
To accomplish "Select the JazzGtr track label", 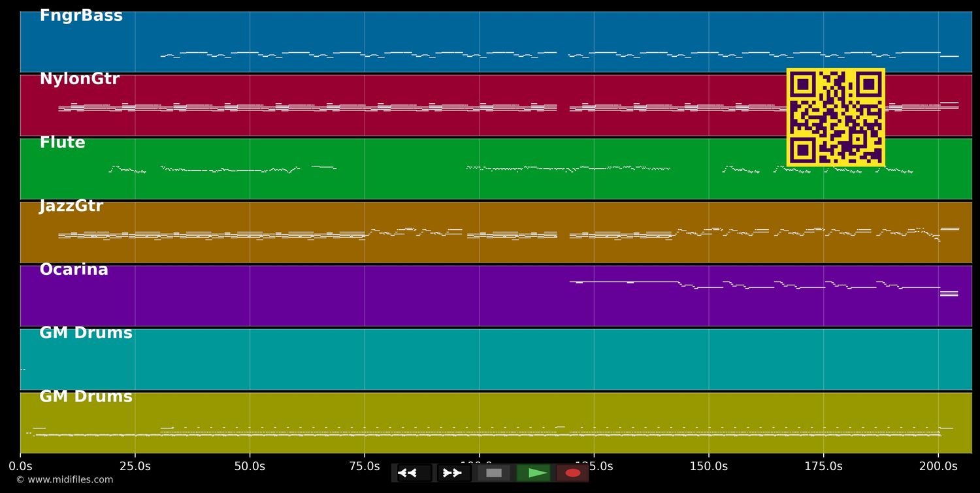I will click(71, 206).
